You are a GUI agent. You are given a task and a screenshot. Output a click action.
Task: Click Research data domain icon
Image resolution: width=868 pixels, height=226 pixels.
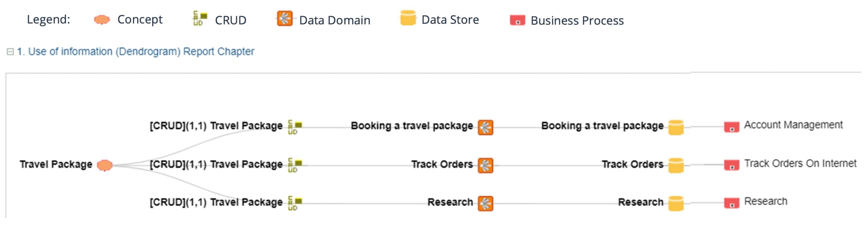(485, 204)
